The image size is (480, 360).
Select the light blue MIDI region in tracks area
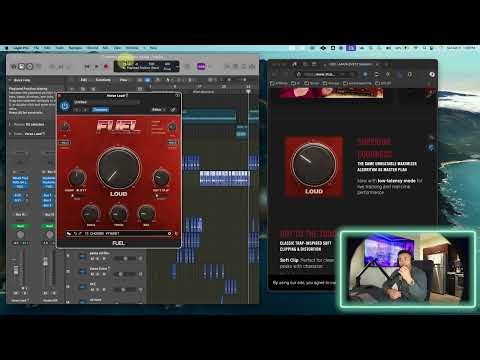pos(224,178)
